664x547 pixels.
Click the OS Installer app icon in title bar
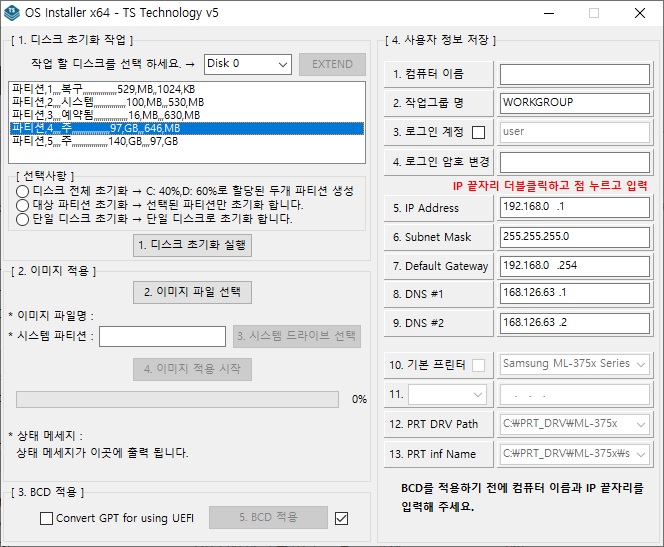point(11,13)
